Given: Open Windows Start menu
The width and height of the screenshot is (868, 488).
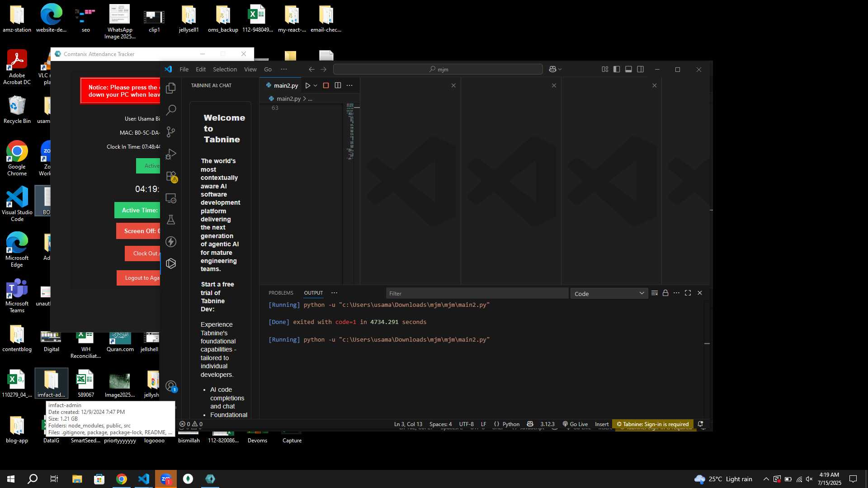Looking at the screenshot, I should [x=11, y=479].
